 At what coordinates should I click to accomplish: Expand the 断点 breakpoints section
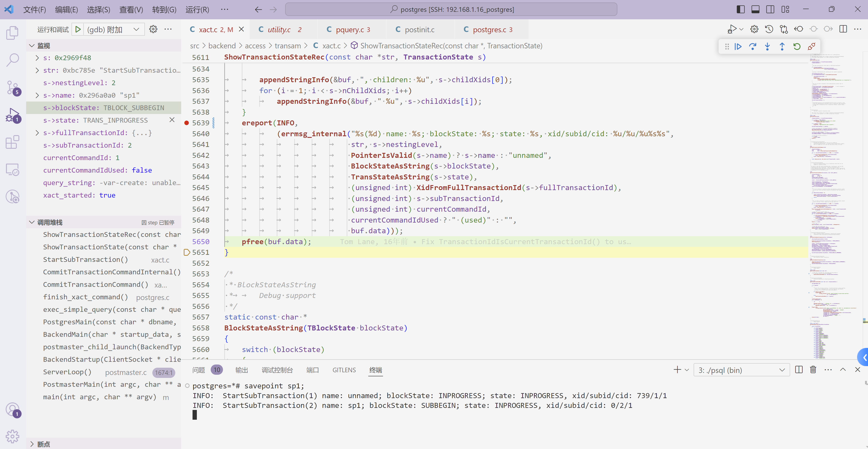[x=32, y=444]
